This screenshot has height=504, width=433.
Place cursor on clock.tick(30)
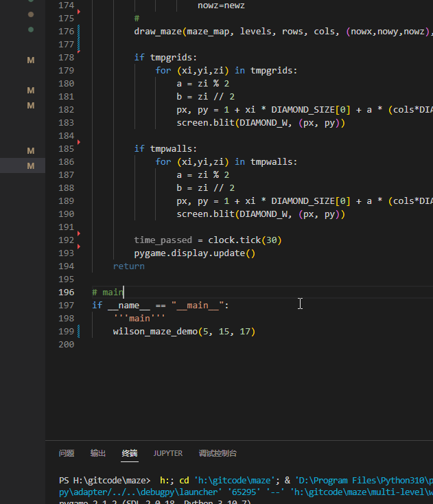coord(245,240)
